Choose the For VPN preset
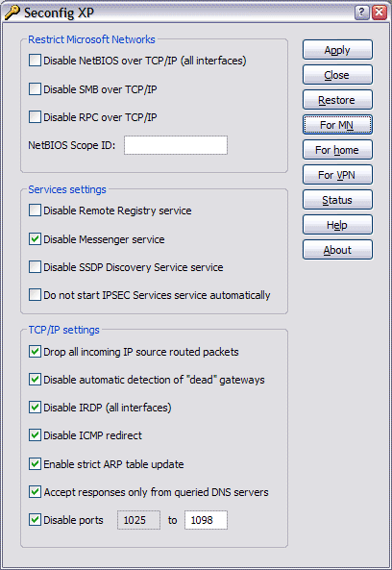 pyautogui.click(x=337, y=175)
